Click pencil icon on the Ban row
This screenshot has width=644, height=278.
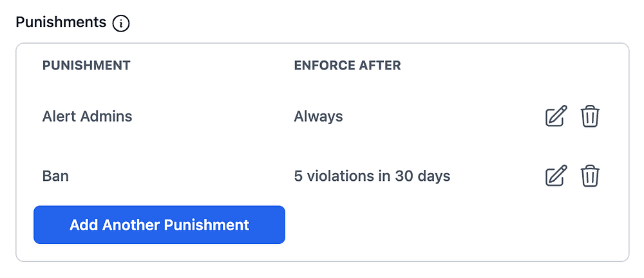(x=556, y=176)
